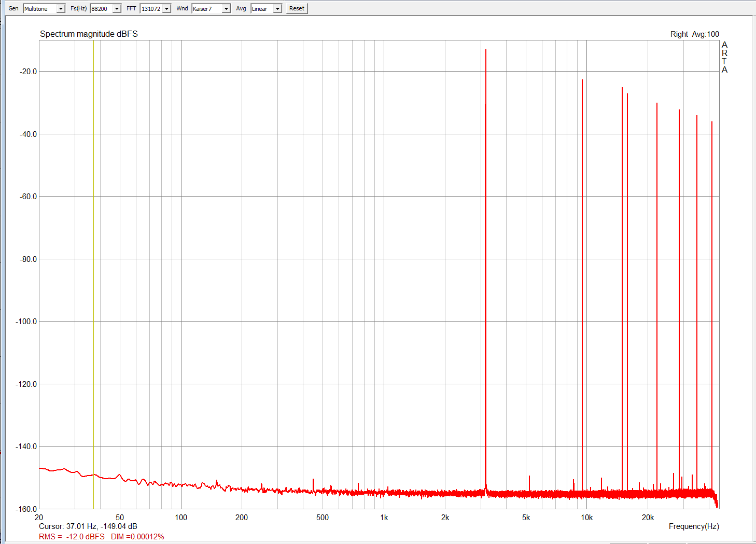This screenshot has width=756, height=544.
Task: Click the -60.0 dB axis label
Action: pyautogui.click(x=28, y=197)
